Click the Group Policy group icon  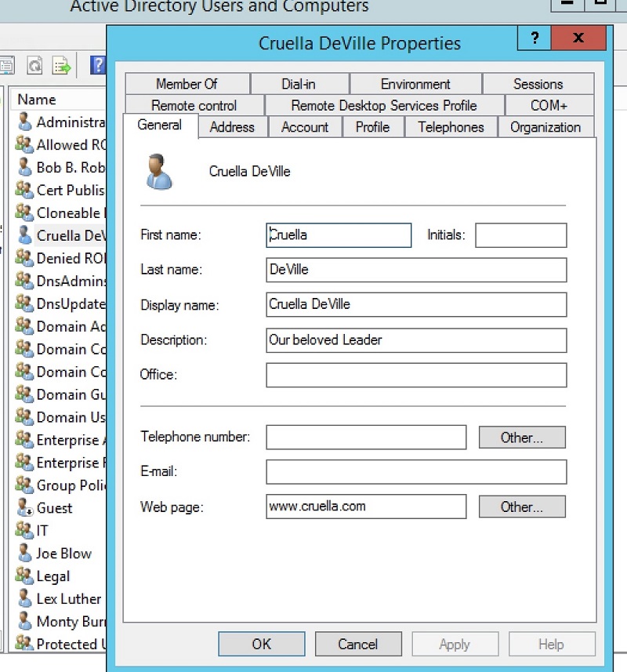tap(24, 485)
